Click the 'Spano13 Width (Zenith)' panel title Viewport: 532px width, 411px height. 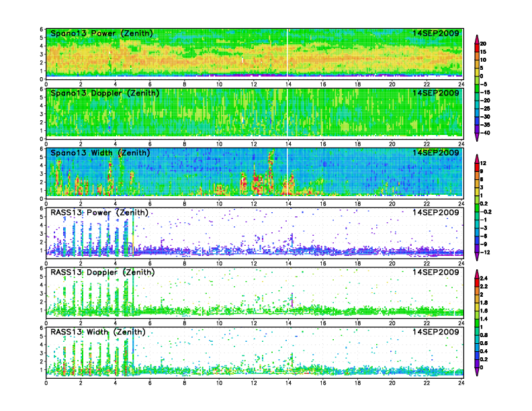100,152
